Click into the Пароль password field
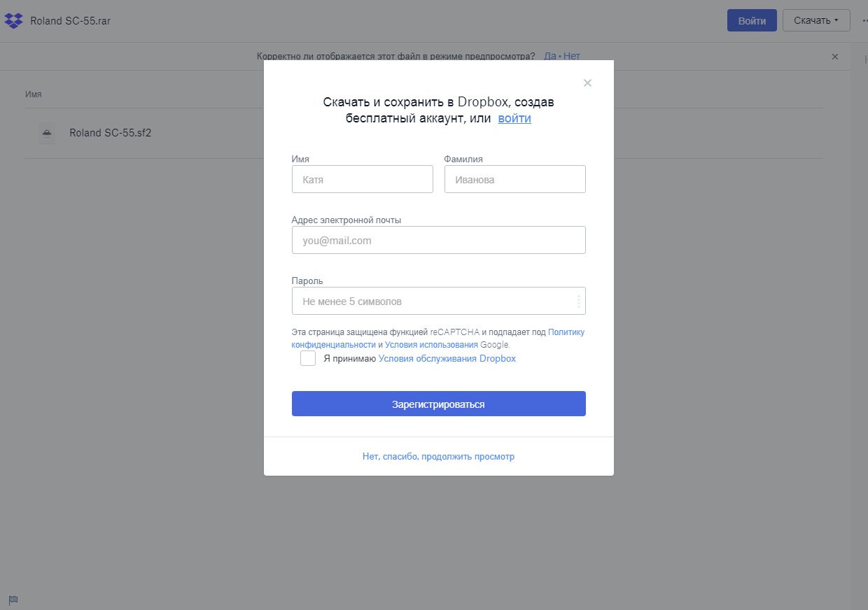Image resolution: width=868 pixels, height=610 pixels. 431,302
